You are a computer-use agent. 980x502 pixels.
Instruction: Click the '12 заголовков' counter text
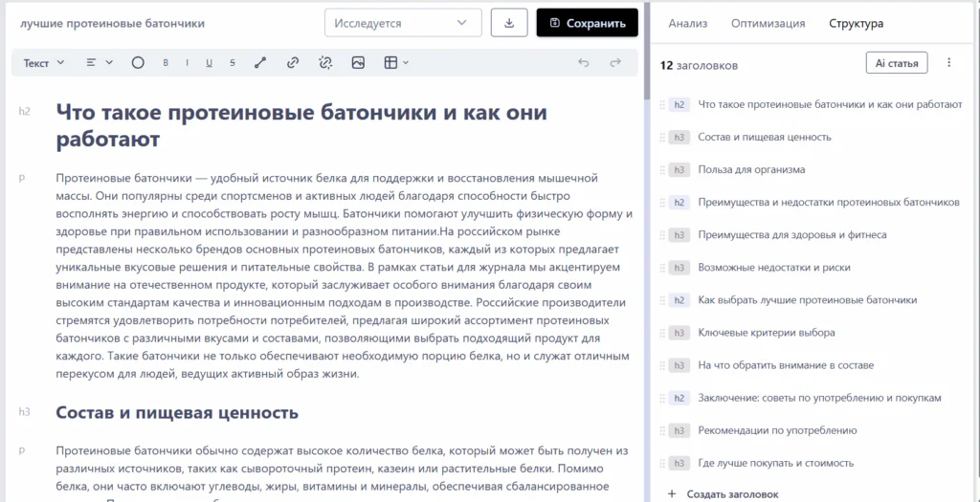point(699,66)
